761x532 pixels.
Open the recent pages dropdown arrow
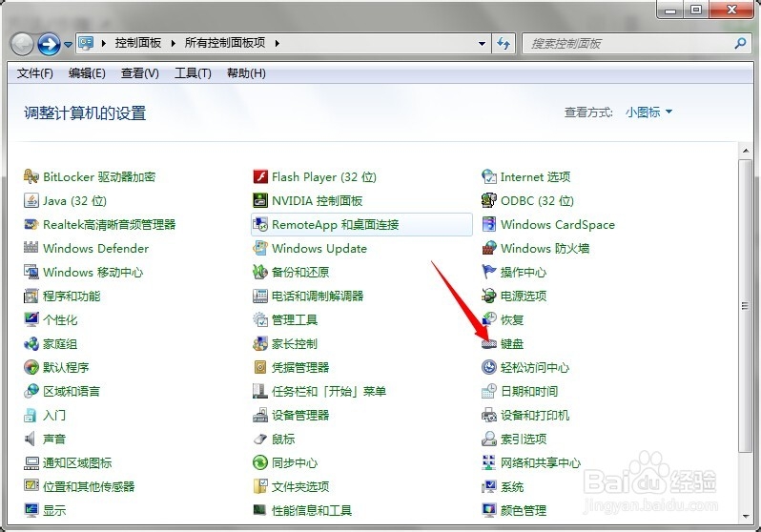[69, 44]
